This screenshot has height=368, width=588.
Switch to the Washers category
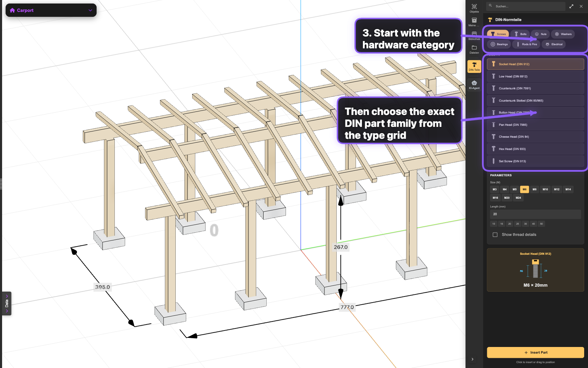(563, 34)
